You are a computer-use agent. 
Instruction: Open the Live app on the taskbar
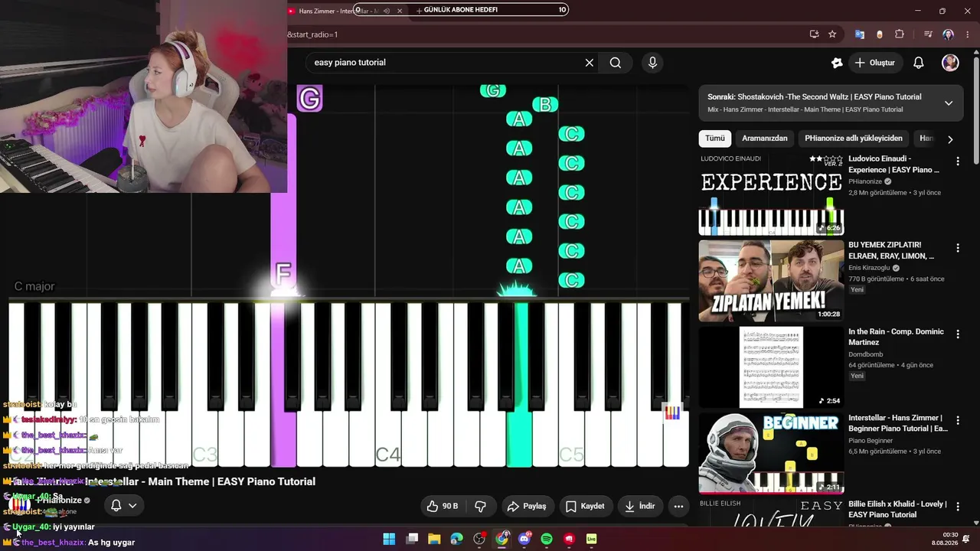pyautogui.click(x=591, y=539)
